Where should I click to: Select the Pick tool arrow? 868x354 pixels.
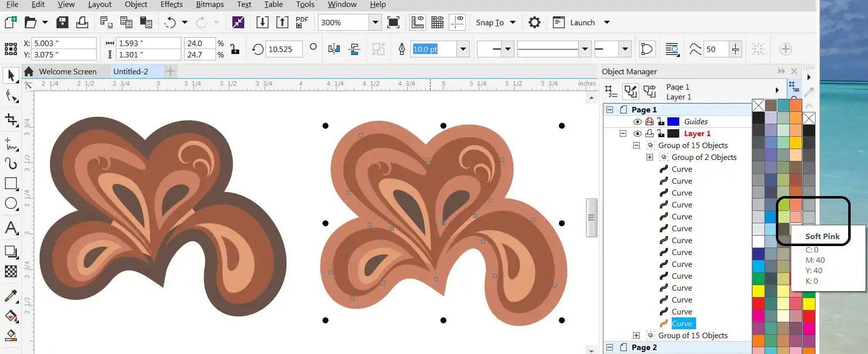tap(11, 75)
